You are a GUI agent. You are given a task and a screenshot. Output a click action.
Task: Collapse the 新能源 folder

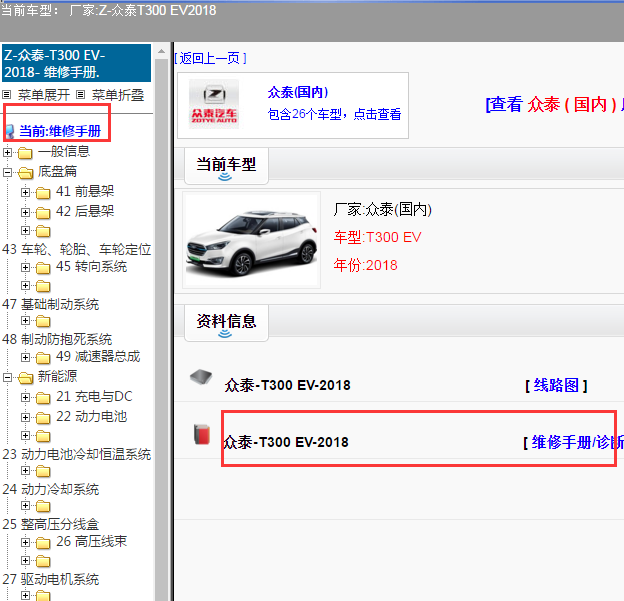click(7, 377)
